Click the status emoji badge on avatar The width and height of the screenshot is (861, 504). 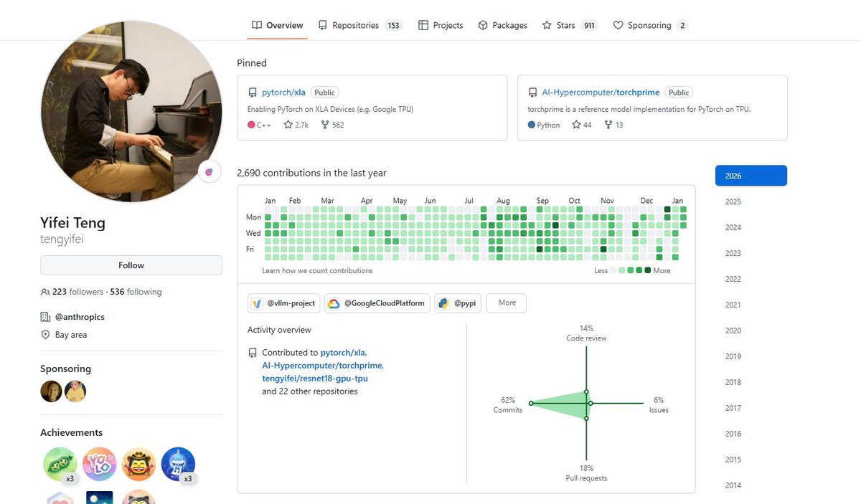pyautogui.click(x=209, y=172)
